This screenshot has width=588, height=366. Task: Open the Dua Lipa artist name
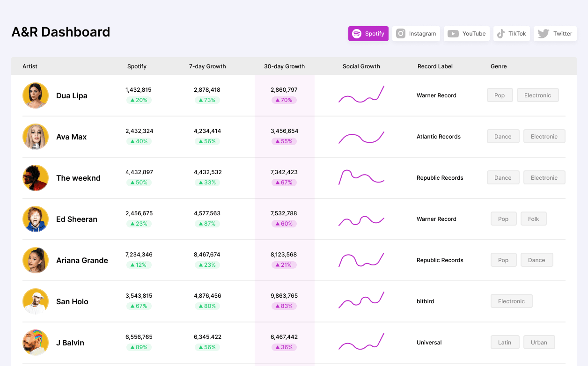(72, 95)
